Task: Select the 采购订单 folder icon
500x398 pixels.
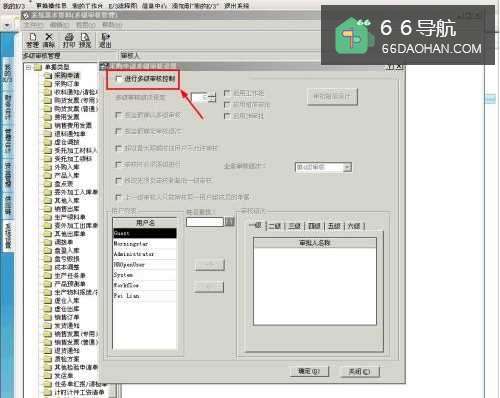Action: (x=48, y=84)
